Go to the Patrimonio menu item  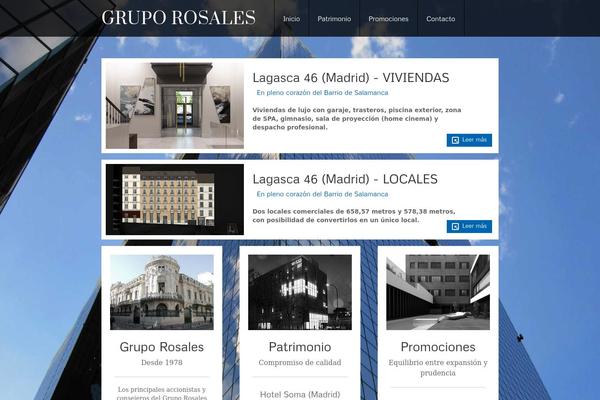(x=334, y=19)
